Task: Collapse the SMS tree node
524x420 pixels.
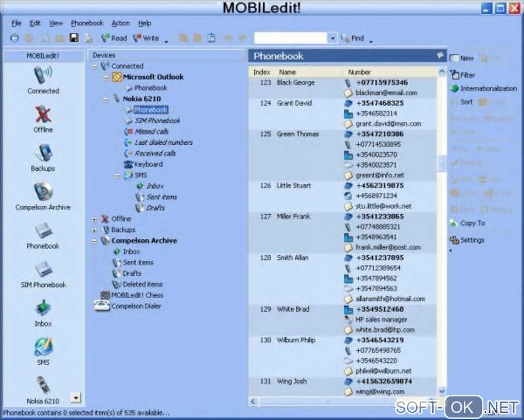Action: coord(117,176)
